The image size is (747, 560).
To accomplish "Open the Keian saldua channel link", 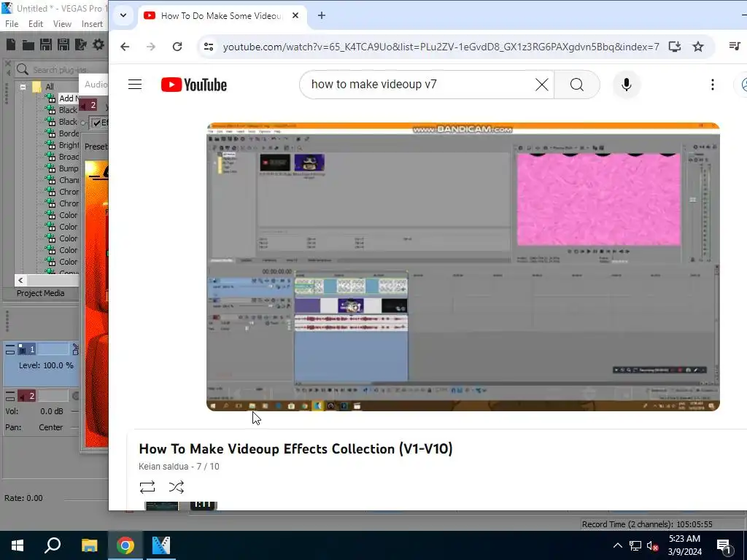I will (x=163, y=467).
